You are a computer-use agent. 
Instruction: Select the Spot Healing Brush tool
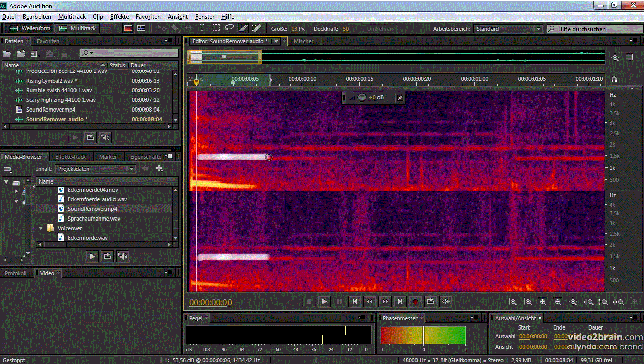(256, 28)
